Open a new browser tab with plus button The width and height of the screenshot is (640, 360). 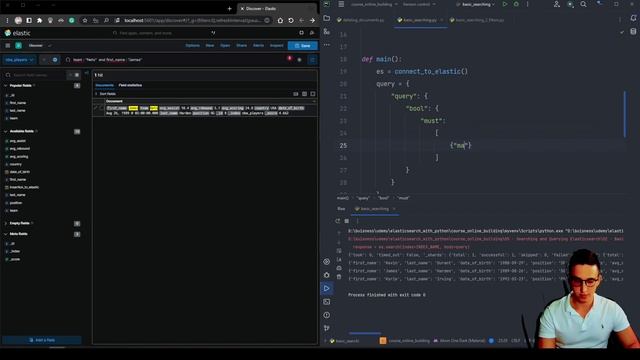click(x=229, y=9)
